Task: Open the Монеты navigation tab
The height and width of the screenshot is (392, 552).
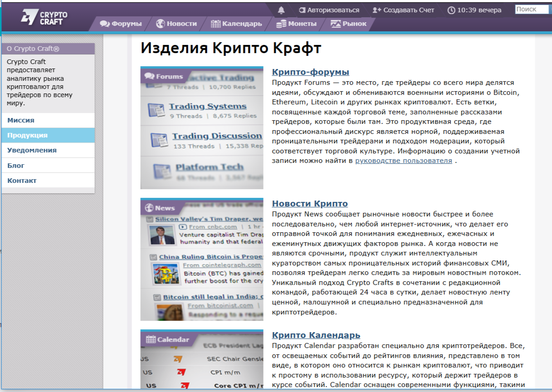Action: pos(296,24)
